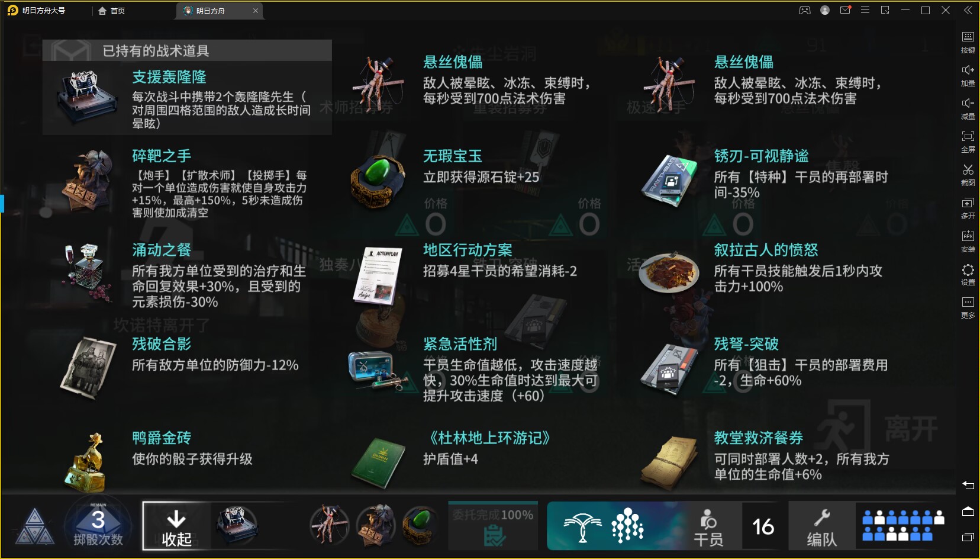Take a screenshot with 截图 scissors icon
The image size is (980, 559).
[968, 175]
